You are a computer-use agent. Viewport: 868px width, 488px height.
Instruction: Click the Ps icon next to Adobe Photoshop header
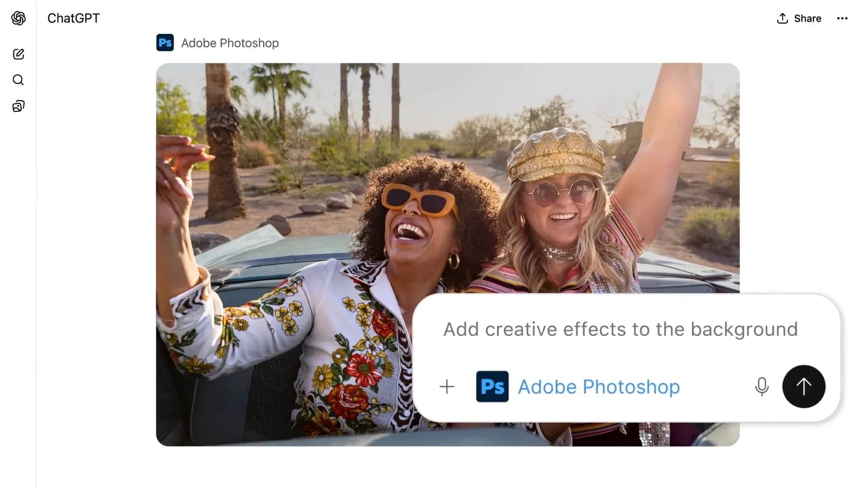tap(165, 42)
